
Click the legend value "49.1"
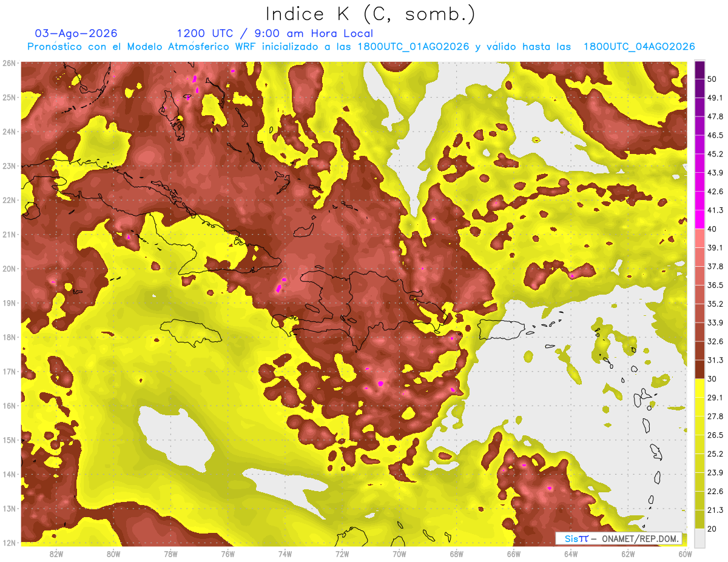tap(715, 97)
